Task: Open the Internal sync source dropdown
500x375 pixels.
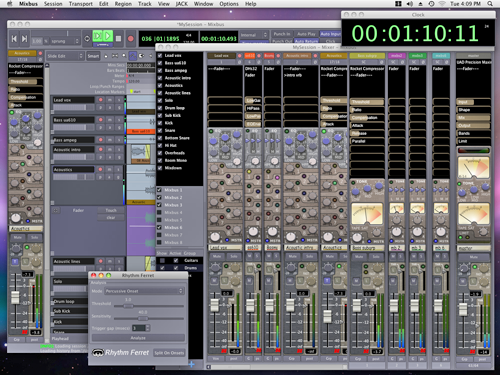Action: coord(254,35)
